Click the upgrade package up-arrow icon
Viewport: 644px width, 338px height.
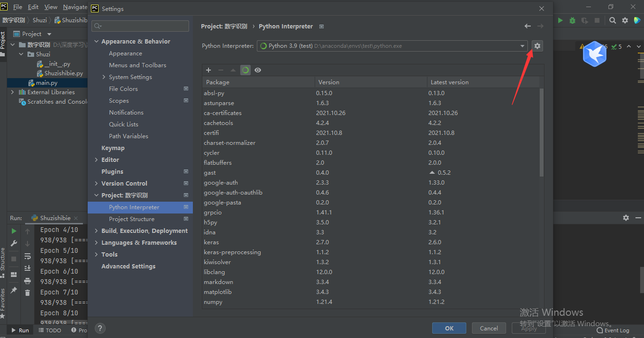pos(233,70)
